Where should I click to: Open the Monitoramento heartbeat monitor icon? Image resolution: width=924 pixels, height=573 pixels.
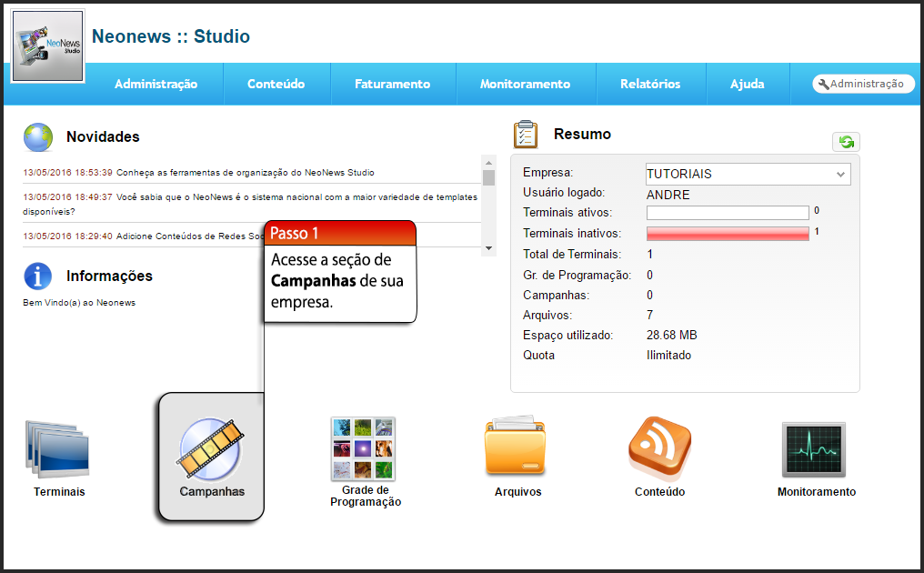tap(814, 449)
